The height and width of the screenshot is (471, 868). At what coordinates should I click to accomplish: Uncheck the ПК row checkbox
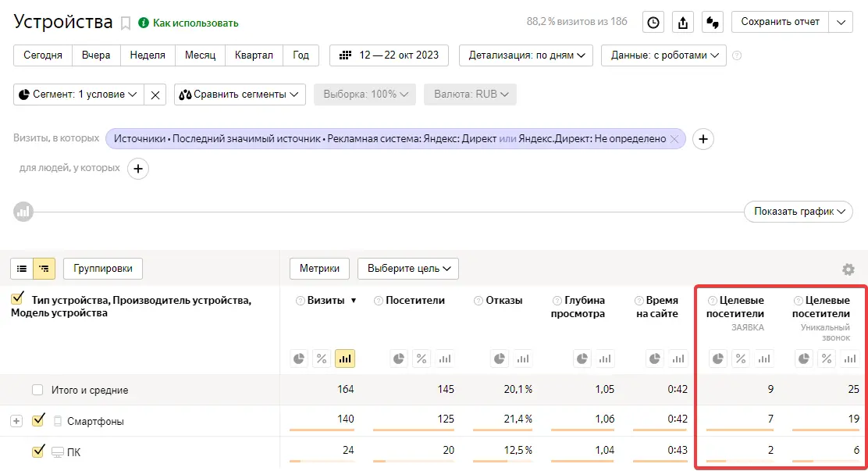point(37,451)
